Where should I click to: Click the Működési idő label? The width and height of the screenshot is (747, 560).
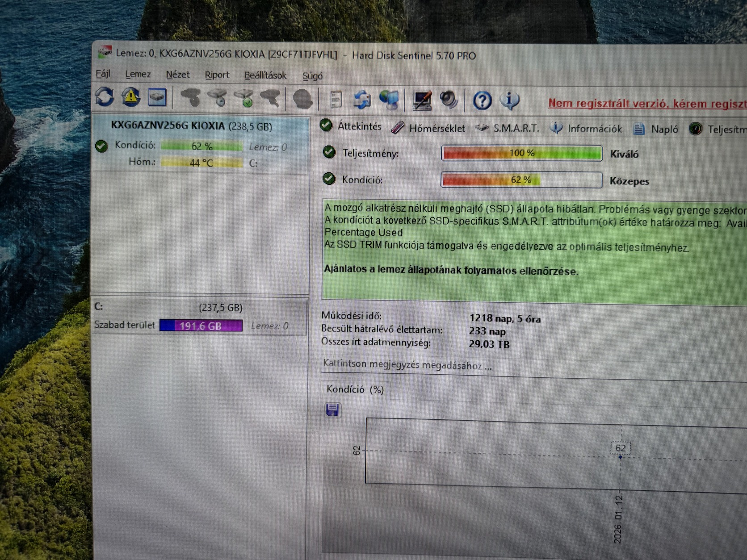click(x=352, y=316)
